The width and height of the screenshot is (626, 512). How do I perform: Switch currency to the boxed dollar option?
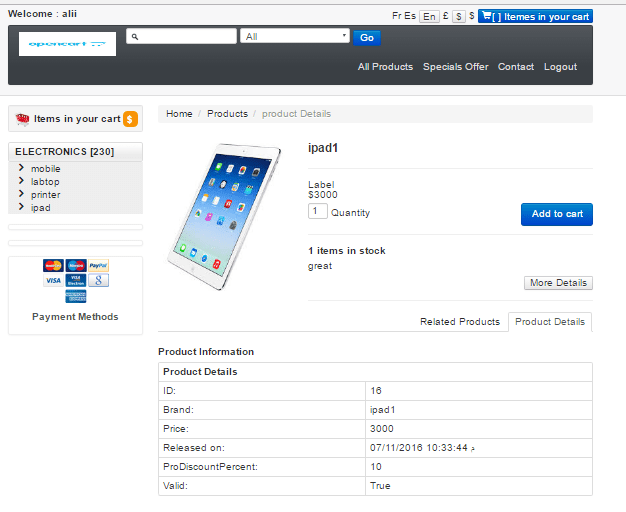[x=458, y=16]
